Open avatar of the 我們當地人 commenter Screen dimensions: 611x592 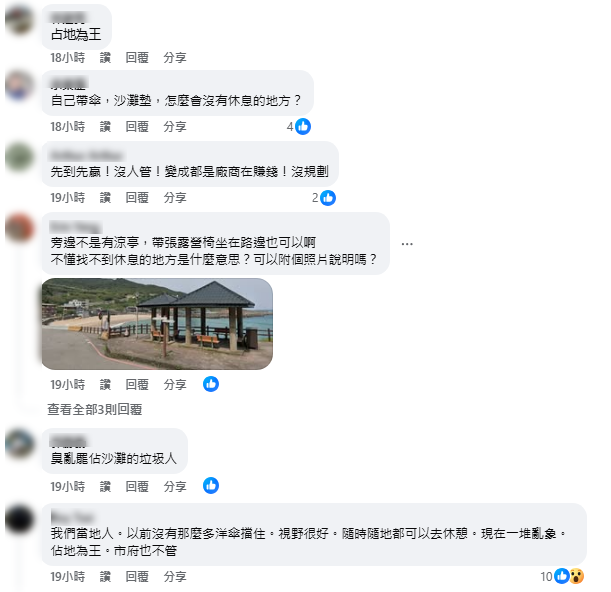click(19, 520)
